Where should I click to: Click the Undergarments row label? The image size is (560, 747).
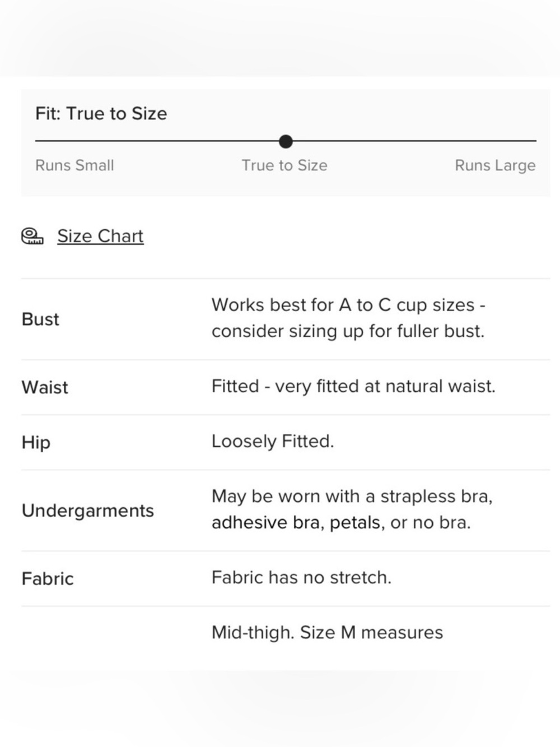[x=88, y=511]
